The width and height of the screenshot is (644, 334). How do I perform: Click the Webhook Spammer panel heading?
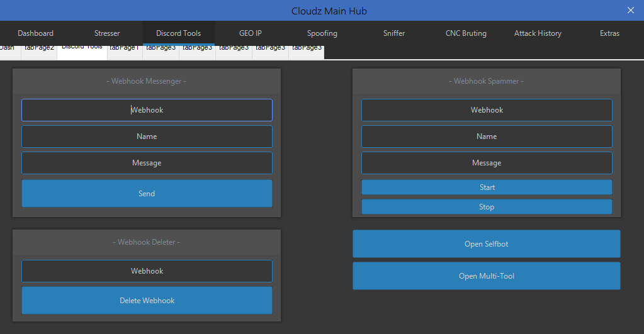(x=486, y=81)
